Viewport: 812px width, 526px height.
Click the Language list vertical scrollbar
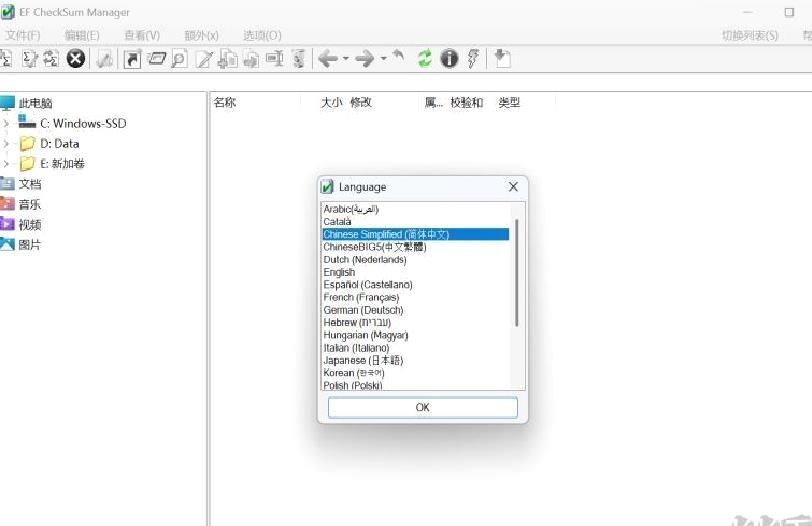click(517, 272)
